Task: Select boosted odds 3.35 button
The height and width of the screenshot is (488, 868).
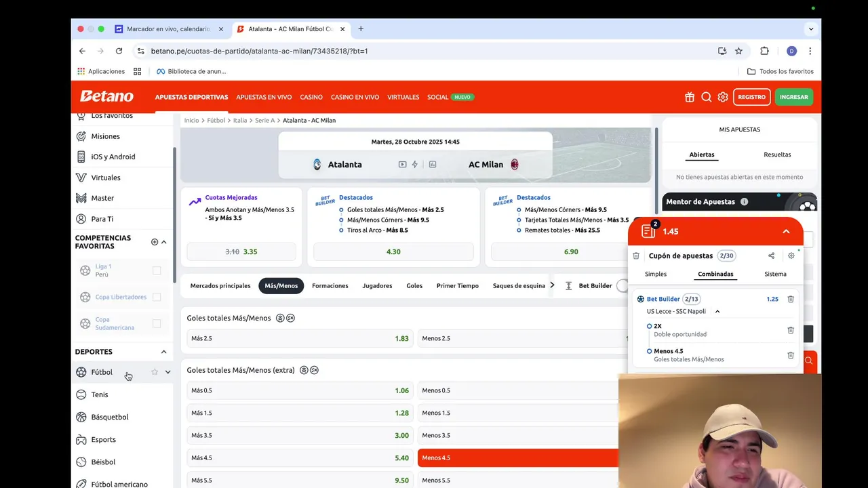Action: 241,251
